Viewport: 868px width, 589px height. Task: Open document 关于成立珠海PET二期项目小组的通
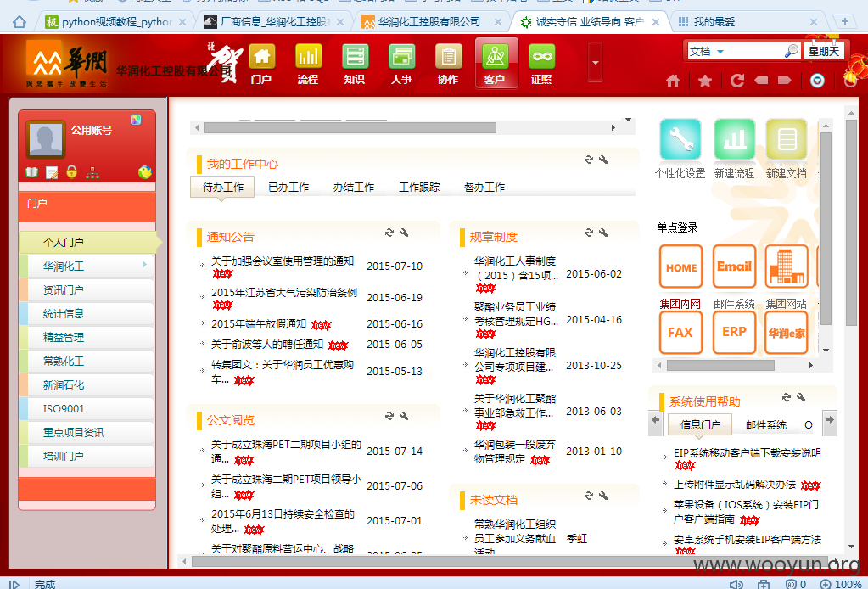[286, 451]
